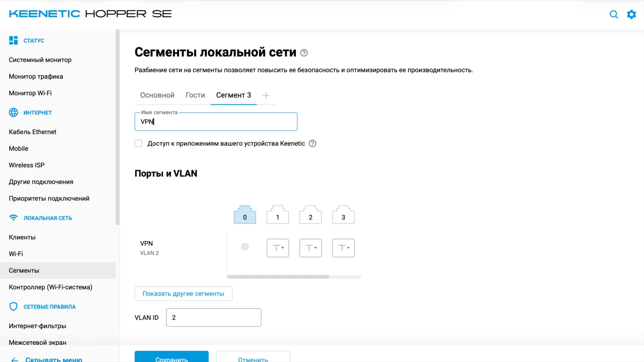644x362 pixels.
Task: Click the back arrow for Скрывать меню
Action: [15, 359]
